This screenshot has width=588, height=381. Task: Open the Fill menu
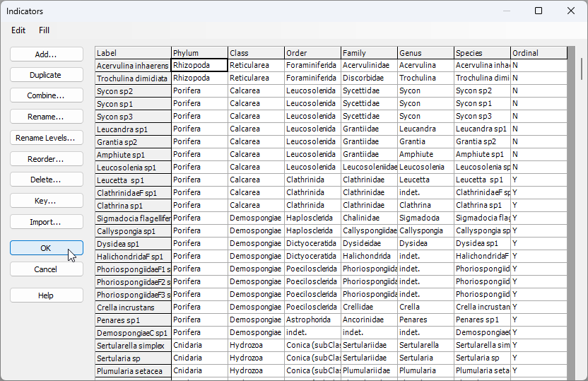point(44,30)
